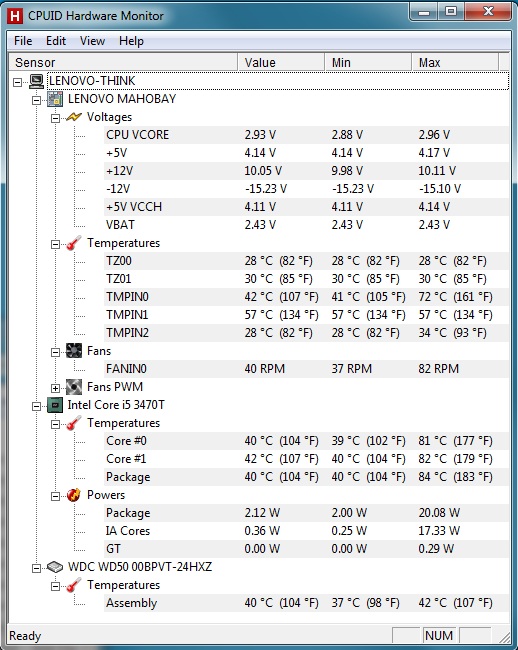Expand the Fans PWM group
Screen dimensions: 518x650
tap(55, 388)
